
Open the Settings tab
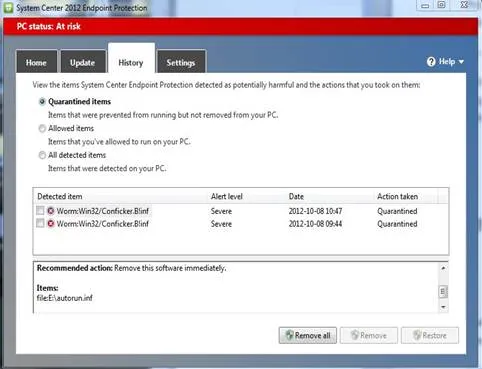point(181,62)
